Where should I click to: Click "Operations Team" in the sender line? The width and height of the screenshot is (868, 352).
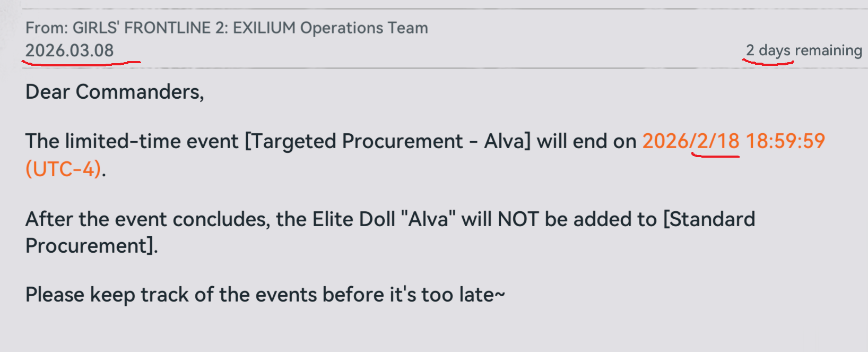364,28
